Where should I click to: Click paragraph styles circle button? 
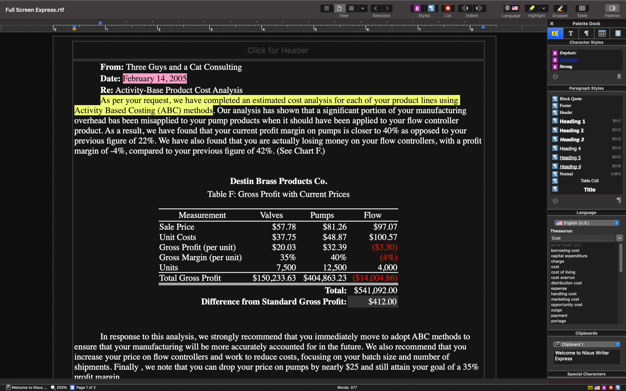coord(555,201)
